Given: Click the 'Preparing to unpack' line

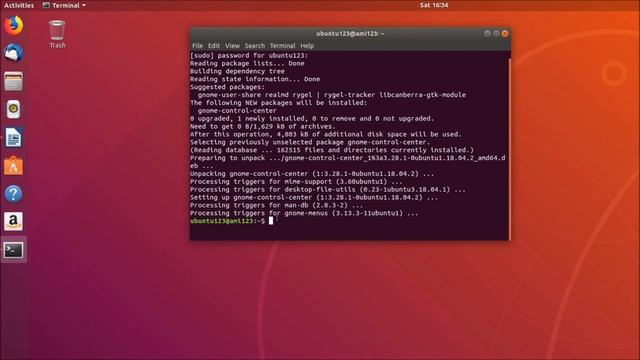Looking at the screenshot, I should point(348,162).
